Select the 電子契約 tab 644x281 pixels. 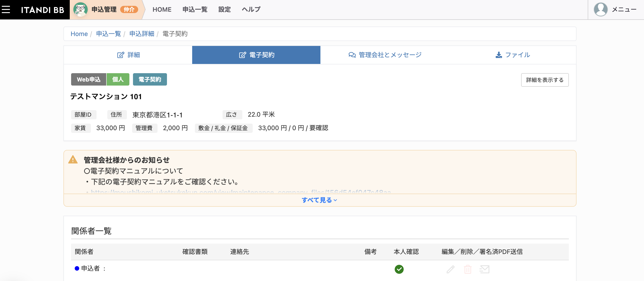pos(256,55)
